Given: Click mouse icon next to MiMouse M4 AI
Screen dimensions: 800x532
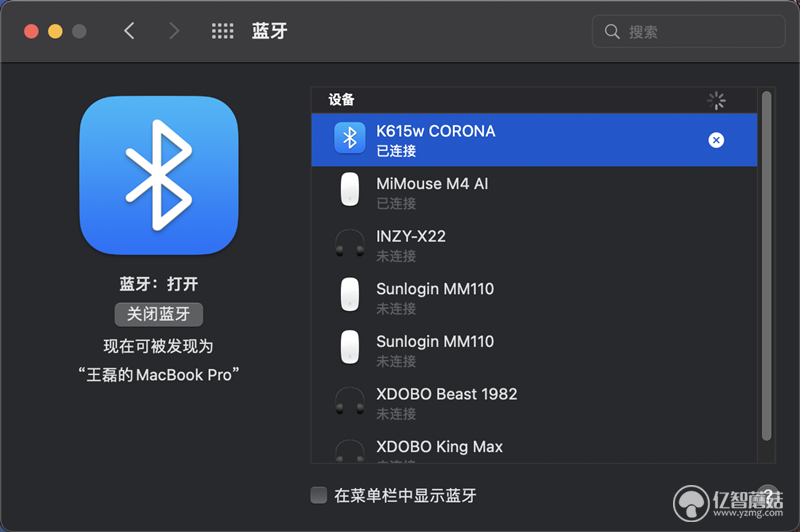Looking at the screenshot, I should [x=349, y=190].
